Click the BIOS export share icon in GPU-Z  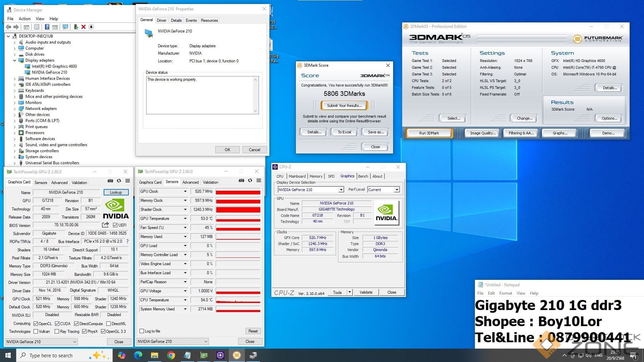[105, 225]
